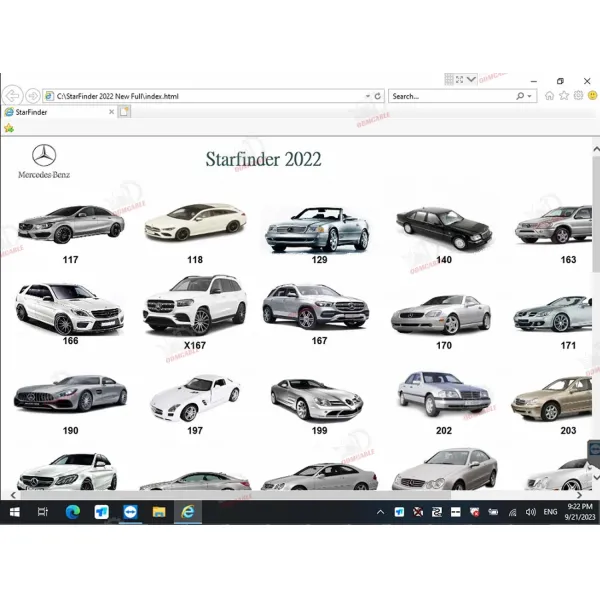Viewport: 600px width, 600px height.
Task: Close the StarFinder tab
Action: [111, 112]
